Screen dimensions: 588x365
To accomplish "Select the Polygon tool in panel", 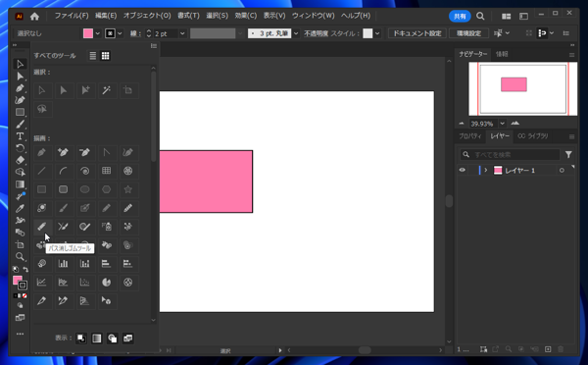I will pos(107,189).
